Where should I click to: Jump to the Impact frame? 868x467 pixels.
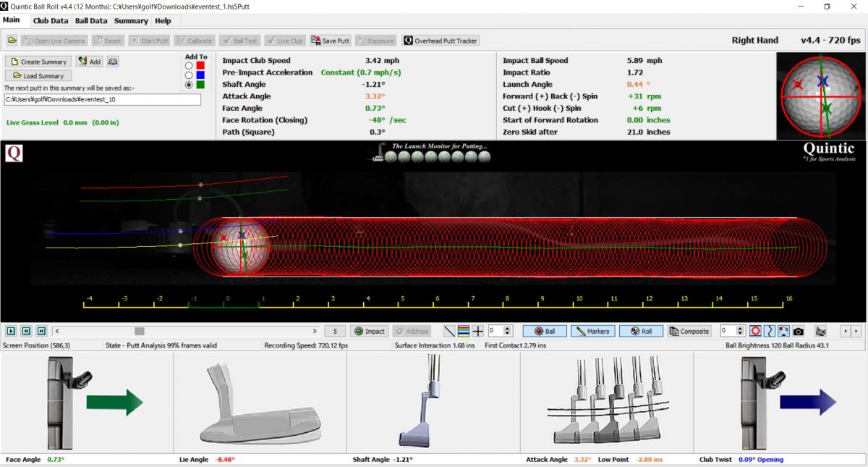coord(370,331)
